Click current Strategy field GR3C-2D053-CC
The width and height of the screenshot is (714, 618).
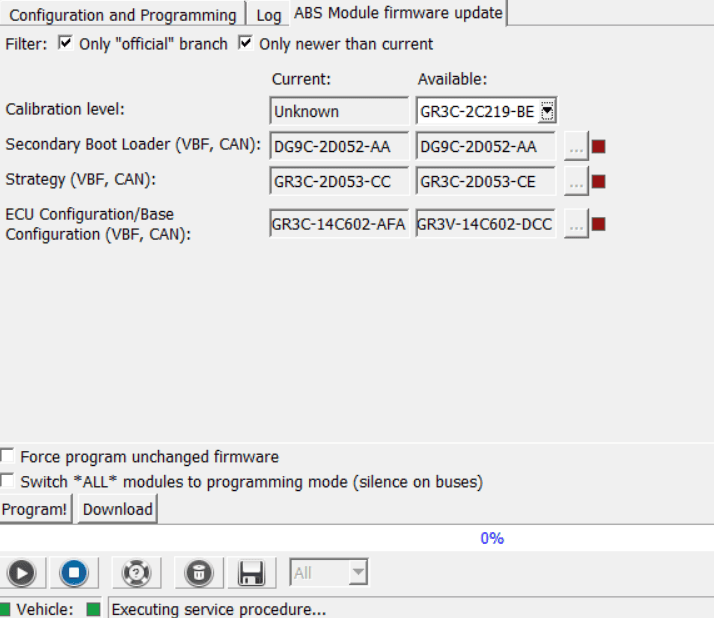[339, 182]
